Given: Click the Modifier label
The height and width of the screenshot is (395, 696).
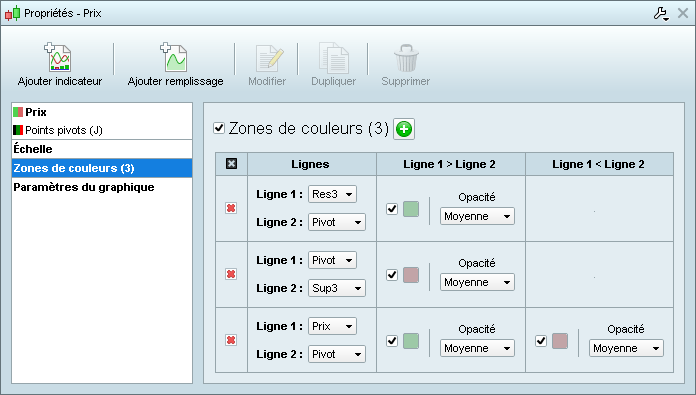Looking at the screenshot, I should pyautogui.click(x=267, y=81).
